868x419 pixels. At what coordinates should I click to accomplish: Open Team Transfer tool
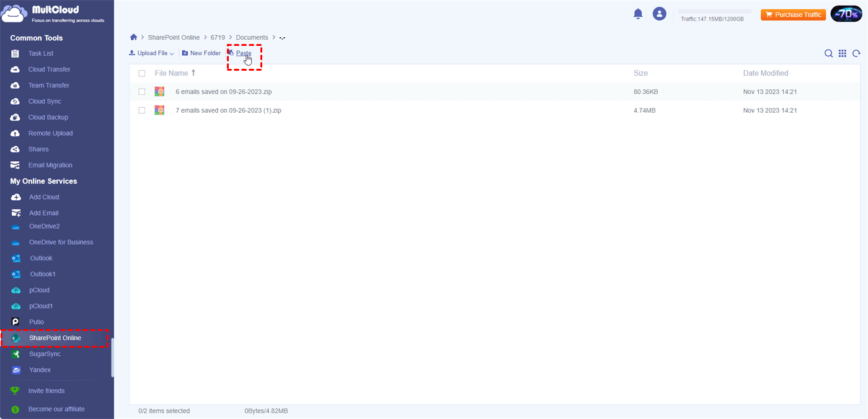tap(49, 86)
